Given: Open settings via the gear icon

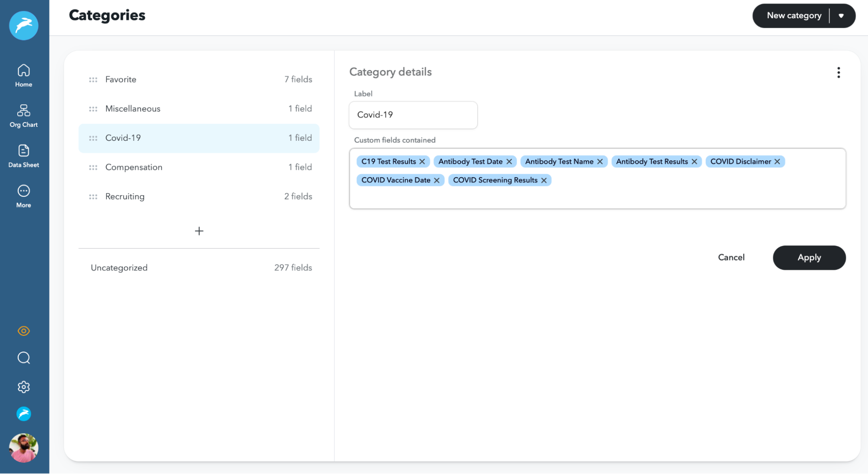Looking at the screenshot, I should [23, 387].
